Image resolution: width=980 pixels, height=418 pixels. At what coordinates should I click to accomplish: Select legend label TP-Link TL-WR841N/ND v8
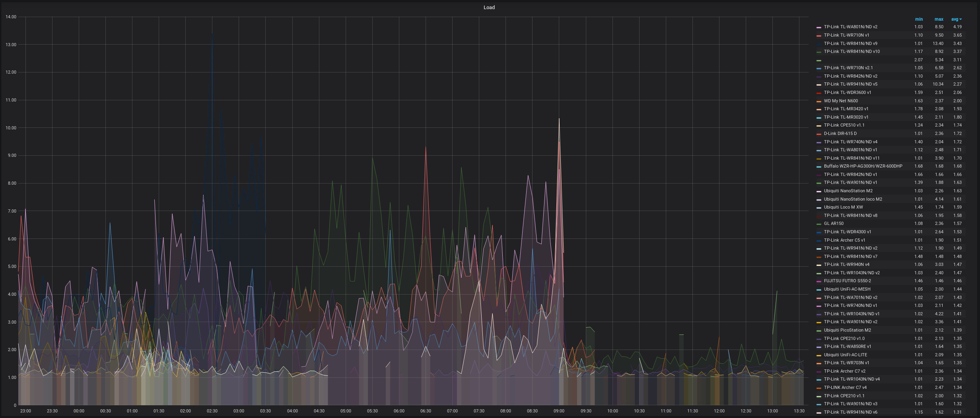pos(850,215)
